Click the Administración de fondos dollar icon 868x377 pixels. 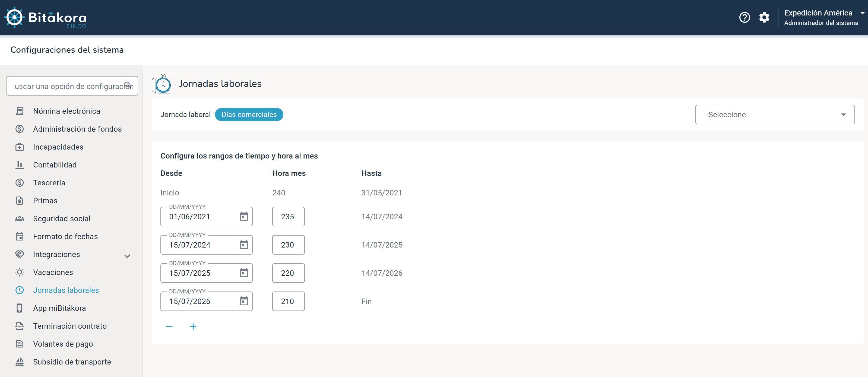(x=20, y=129)
